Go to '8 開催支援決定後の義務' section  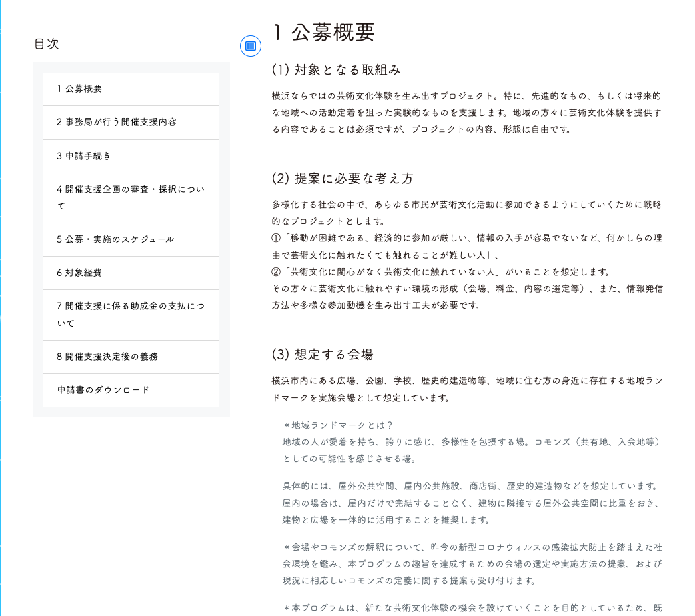[x=131, y=357]
